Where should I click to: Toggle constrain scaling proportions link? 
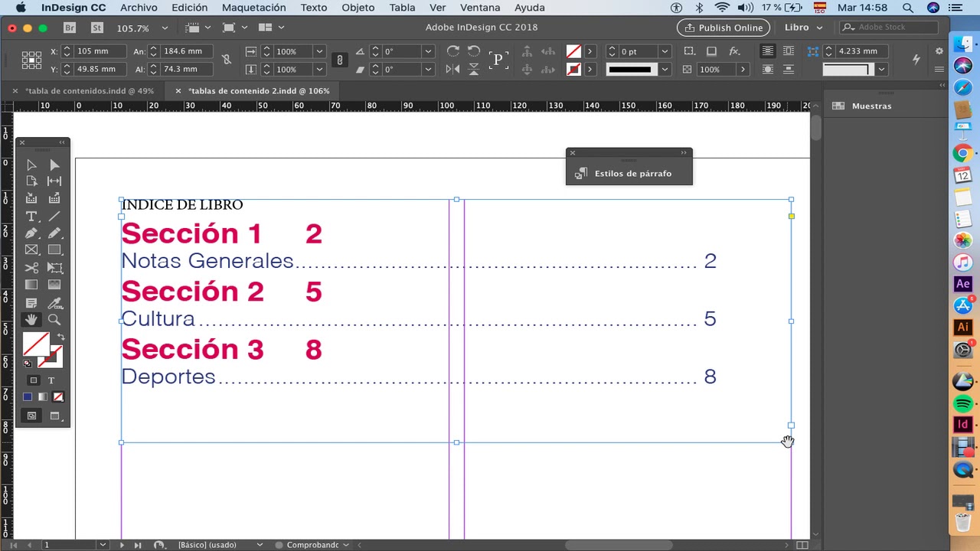(339, 60)
